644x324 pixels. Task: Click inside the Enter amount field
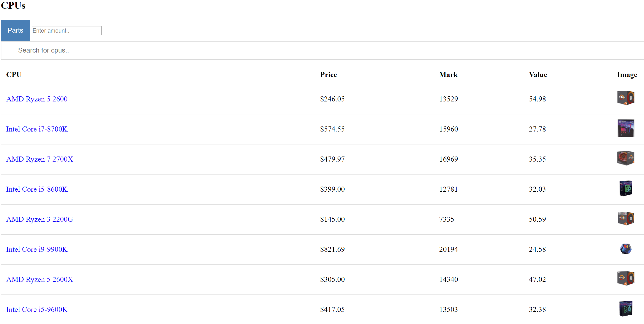pos(66,30)
